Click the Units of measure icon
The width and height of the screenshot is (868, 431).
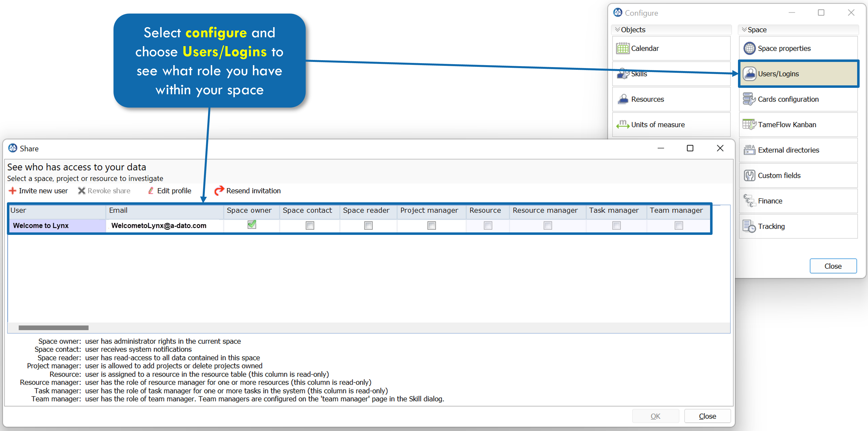623,124
